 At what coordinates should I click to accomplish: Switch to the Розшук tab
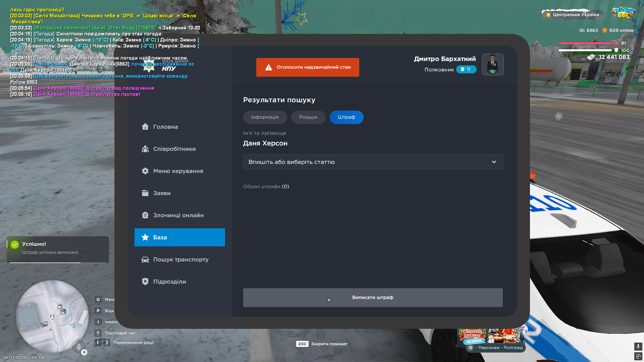pos(308,117)
